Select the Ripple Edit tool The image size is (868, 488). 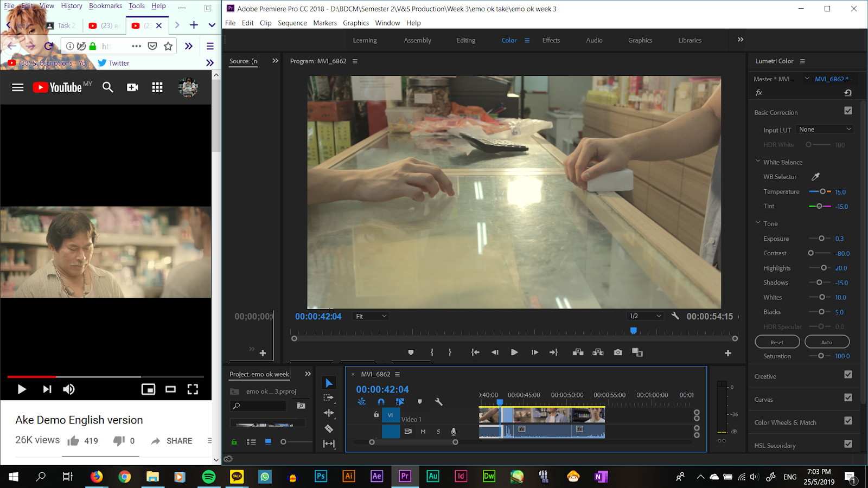(329, 413)
